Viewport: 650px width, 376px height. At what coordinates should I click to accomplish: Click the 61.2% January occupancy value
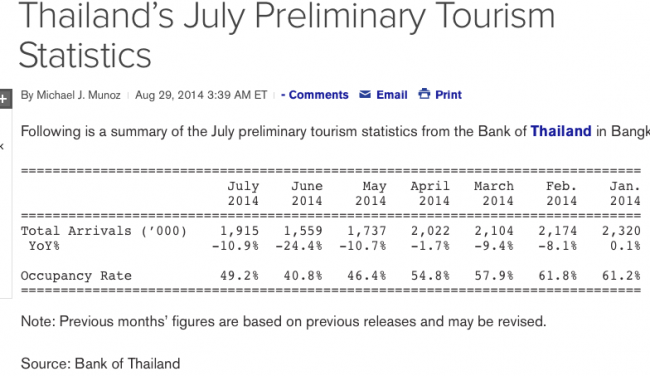click(x=621, y=275)
